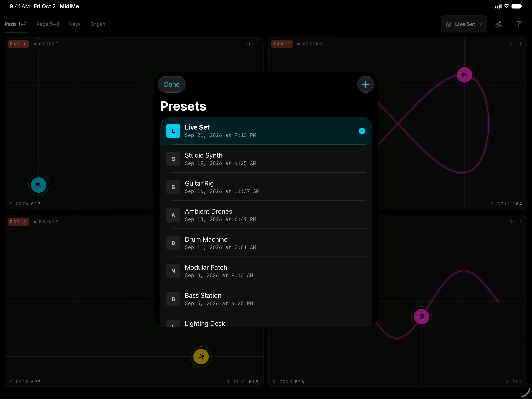
Task: Tap the G icon of Guitar Rig
Action: 173,187
